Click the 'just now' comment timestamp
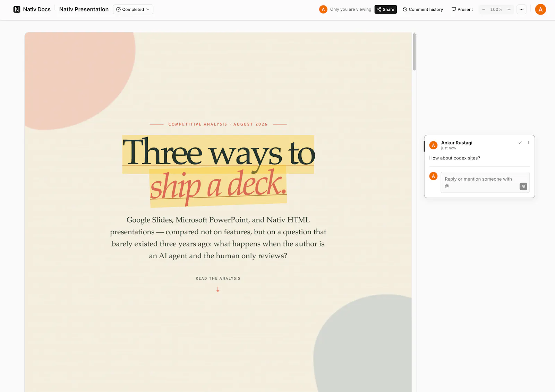This screenshot has width=555, height=392. [449, 148]
